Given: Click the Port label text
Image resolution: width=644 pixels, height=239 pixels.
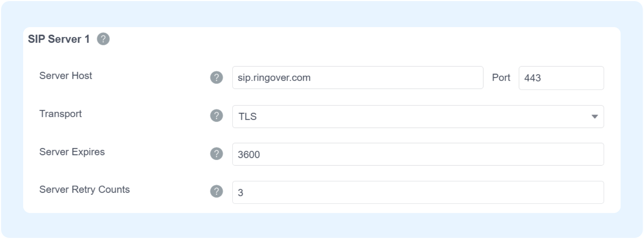Looking at the screenshot, I should [501, 78].
